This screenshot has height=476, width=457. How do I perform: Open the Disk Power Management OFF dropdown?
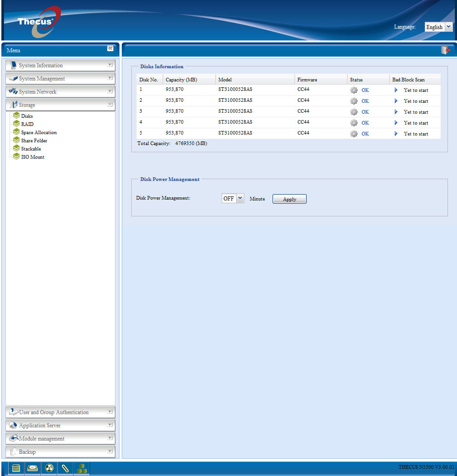click(240, 198)
